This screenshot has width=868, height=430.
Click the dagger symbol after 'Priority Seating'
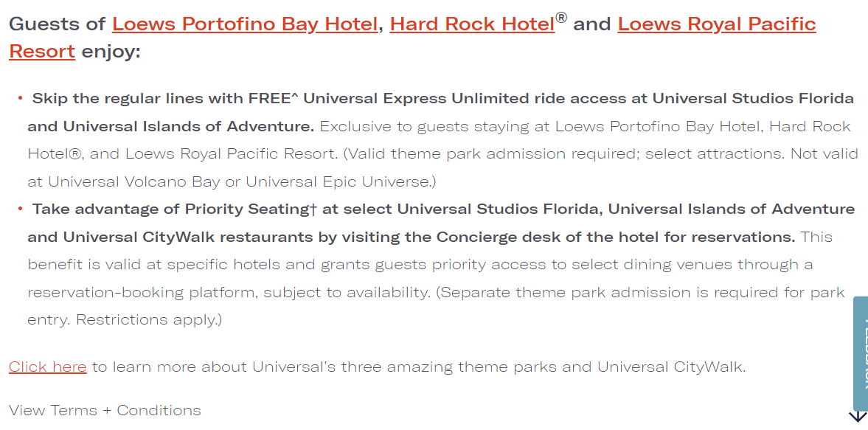313,209
